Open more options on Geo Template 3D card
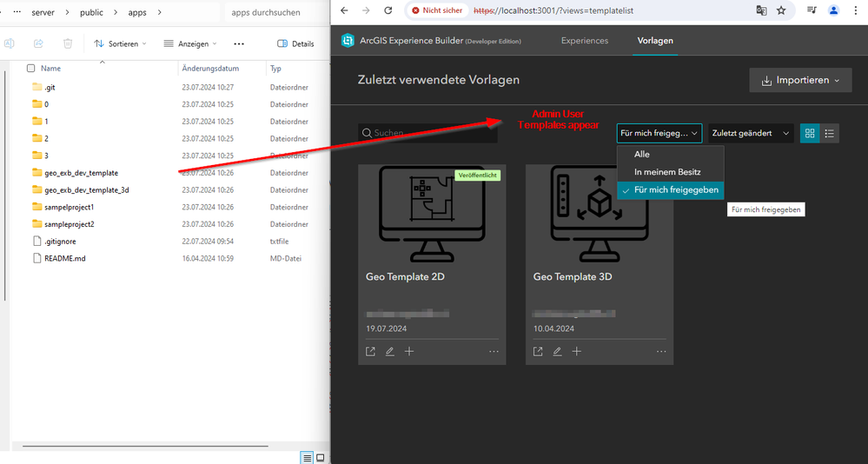868x464 pixels. [x=661, y=352]
